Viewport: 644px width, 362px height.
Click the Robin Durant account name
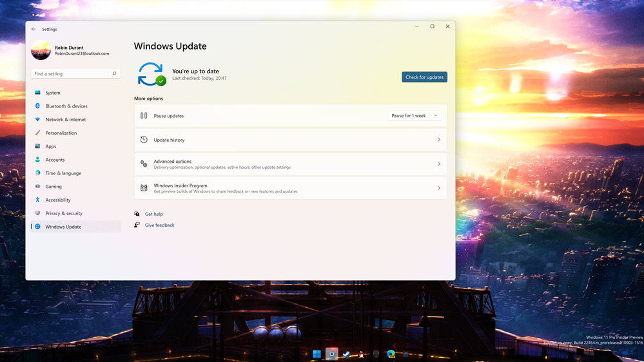[x=69, y=48]
